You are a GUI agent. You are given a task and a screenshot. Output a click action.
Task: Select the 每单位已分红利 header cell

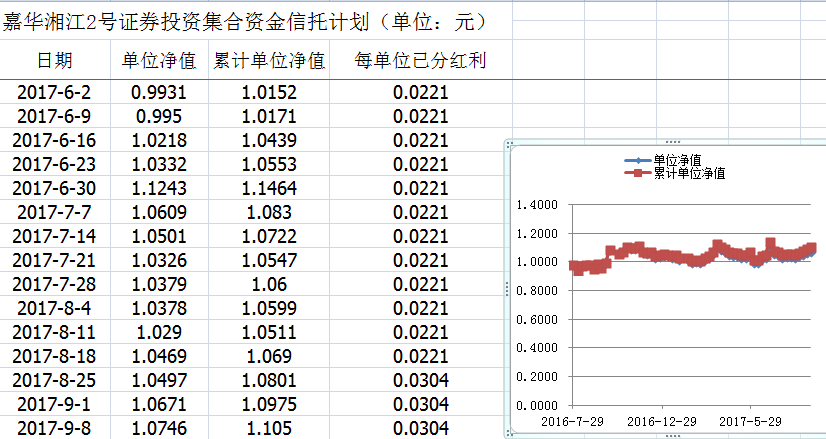coord(420,61)
